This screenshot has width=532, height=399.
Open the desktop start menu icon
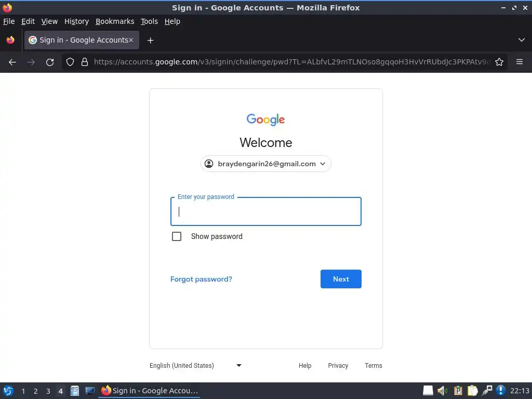tap(8, 391)
